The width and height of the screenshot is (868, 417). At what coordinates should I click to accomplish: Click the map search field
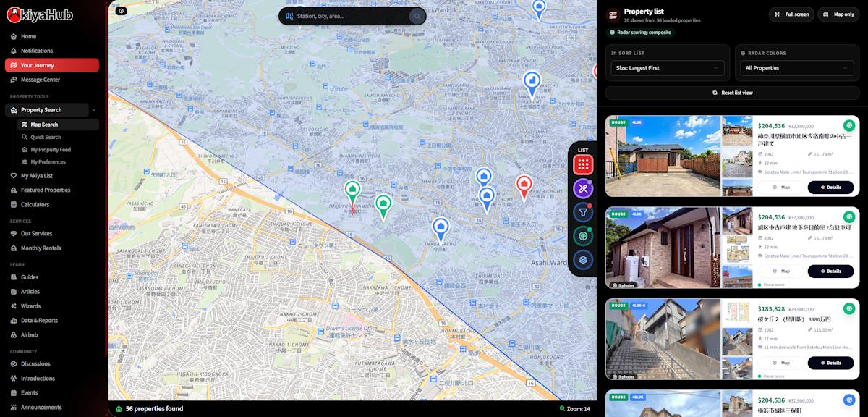pos(351,16)
